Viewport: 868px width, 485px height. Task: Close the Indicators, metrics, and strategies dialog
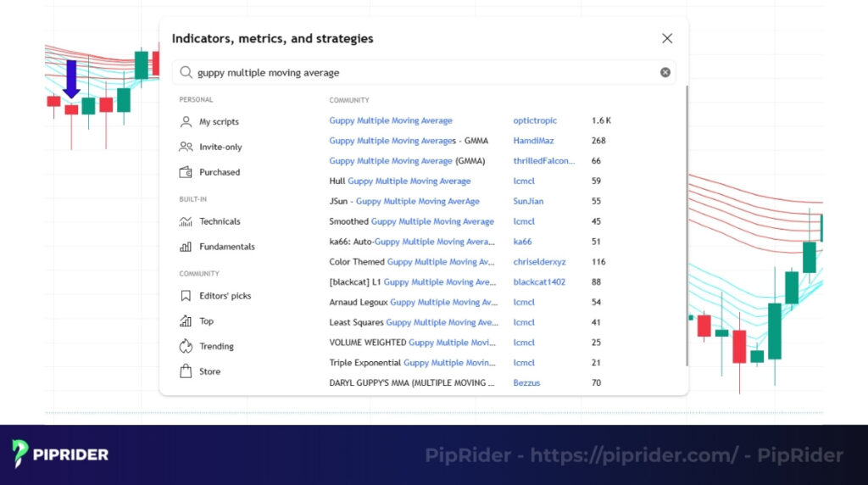pos(667,38)
